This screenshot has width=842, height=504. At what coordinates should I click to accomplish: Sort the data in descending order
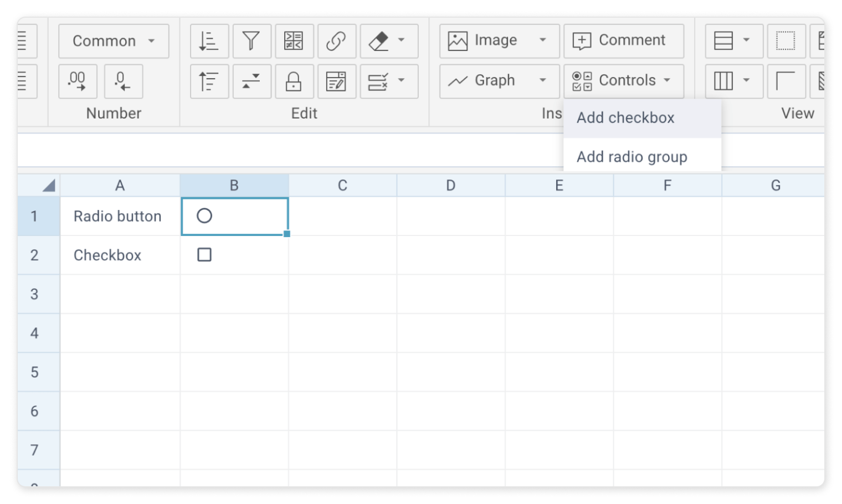pyautogui.click(x=209, y=81)
